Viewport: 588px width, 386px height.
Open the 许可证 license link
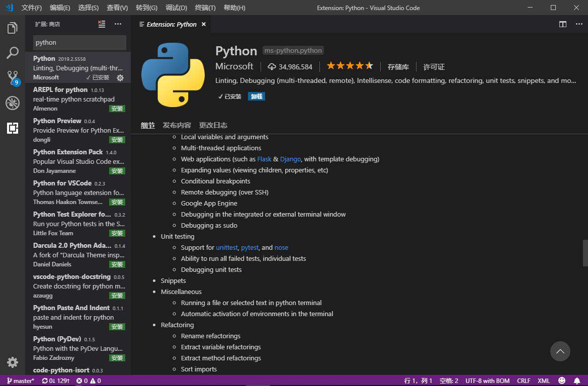(x=434, y=67)
